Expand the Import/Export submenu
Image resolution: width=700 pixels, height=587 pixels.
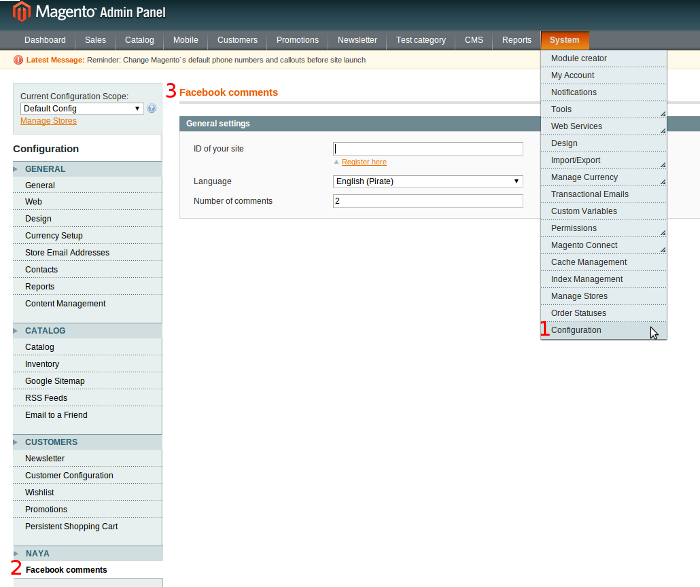(x=604, y=160)
